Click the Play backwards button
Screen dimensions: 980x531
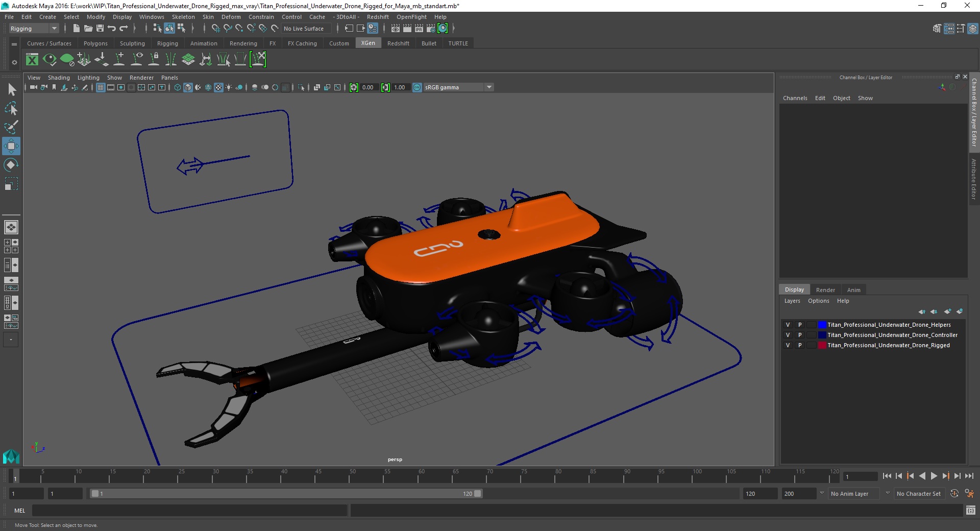click(922, 476)
